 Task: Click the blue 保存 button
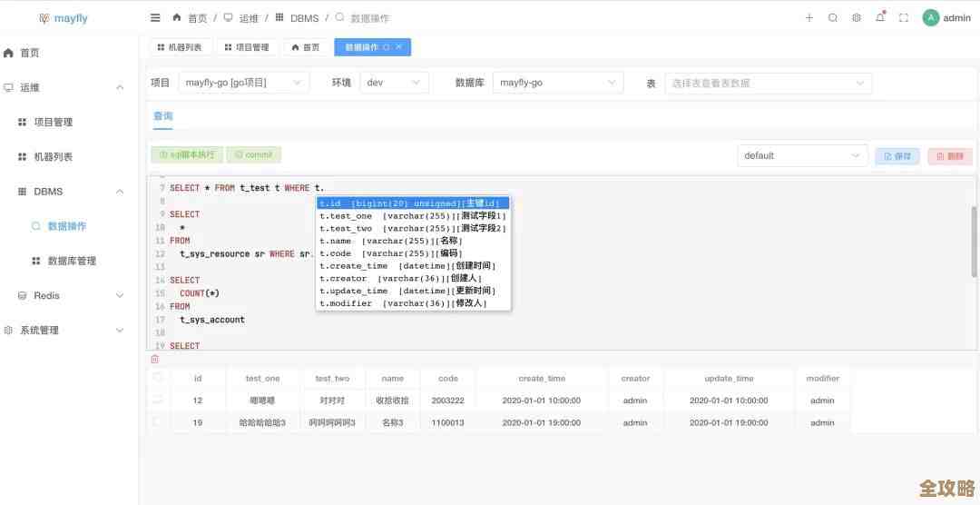pyautogui.click(x=897, y=156)
